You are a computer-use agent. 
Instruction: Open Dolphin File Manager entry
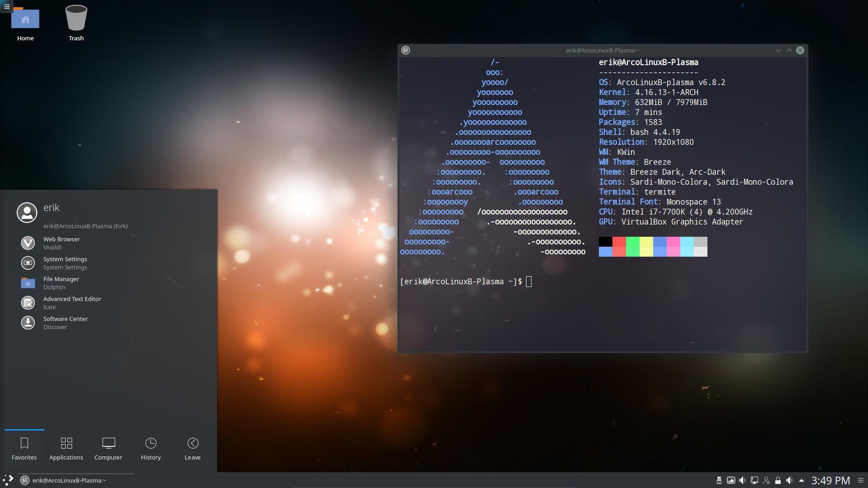[x=109, y=283]
